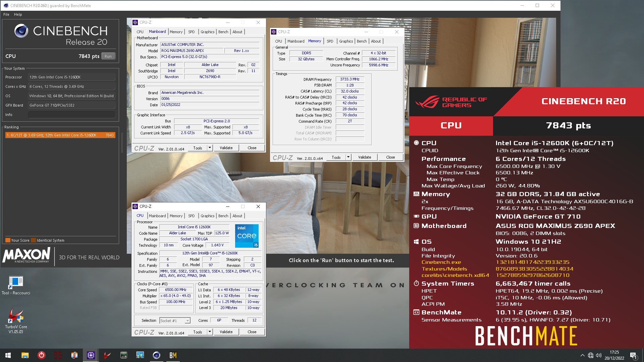Image resolution: width=644 pixels, height=362 pixels.
Task: Open File Explorer from the taskbar
Action: click(x=25, y=355)
